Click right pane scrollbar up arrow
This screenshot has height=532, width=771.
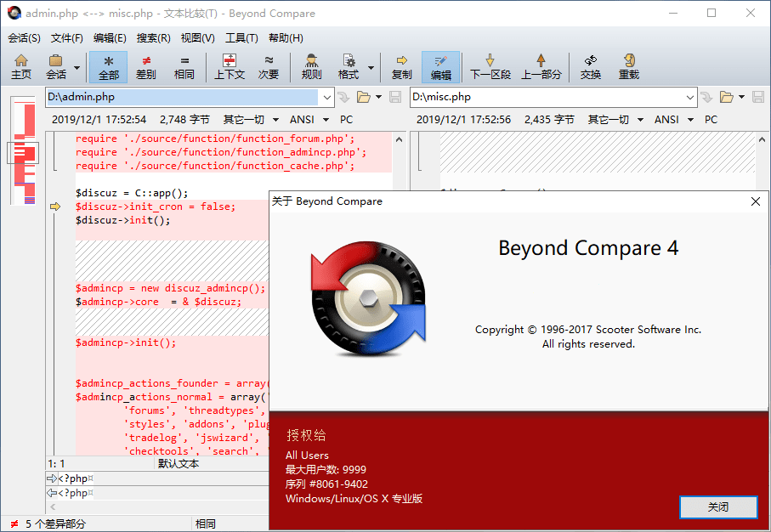[762, 139]
